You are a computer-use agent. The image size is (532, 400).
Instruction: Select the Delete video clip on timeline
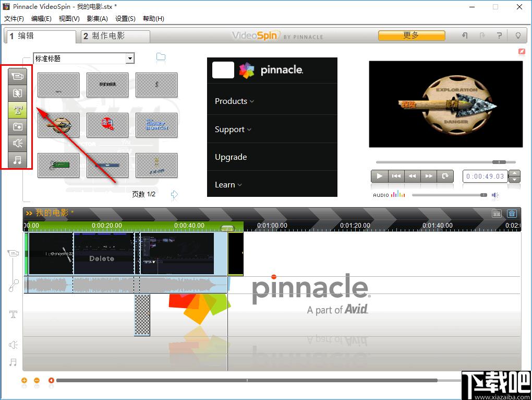tap(104, 253)
